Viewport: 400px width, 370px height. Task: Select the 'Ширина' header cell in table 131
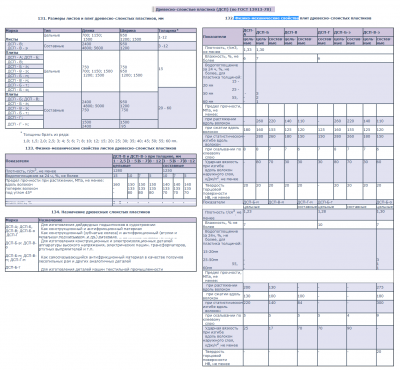(x=138, y=30)
